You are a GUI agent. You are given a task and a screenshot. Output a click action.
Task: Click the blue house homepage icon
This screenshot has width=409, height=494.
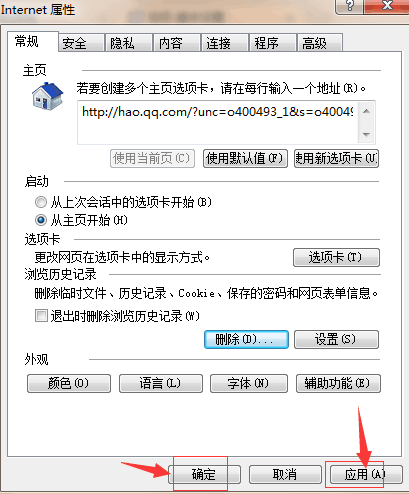[47, 96]
